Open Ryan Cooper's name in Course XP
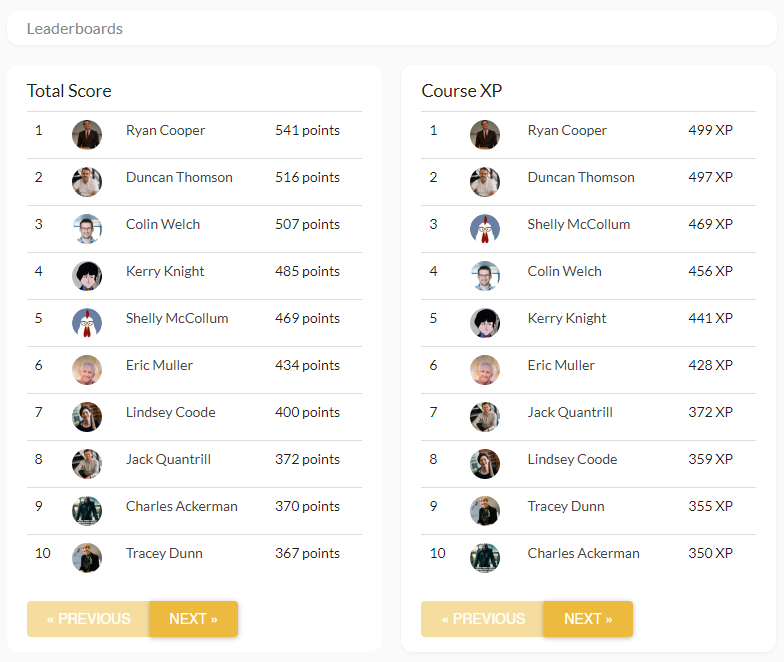 (x=567, y=131)
